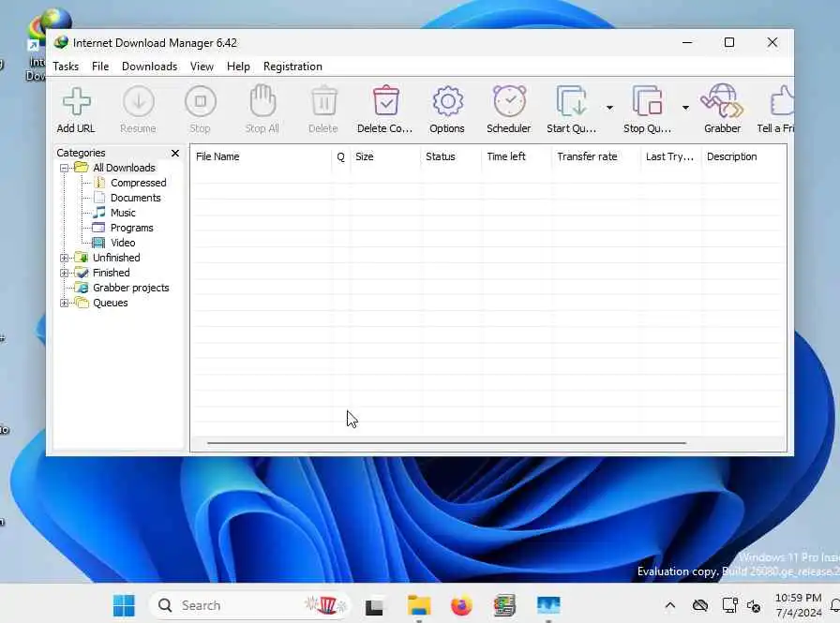Screen dimensions: 840x623
Task: Sort by File Name column header
Action: (262, 156)
